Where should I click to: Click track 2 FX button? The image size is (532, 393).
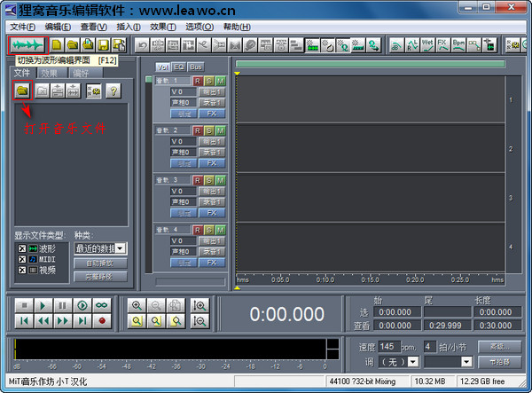click(x=212, y=163)
